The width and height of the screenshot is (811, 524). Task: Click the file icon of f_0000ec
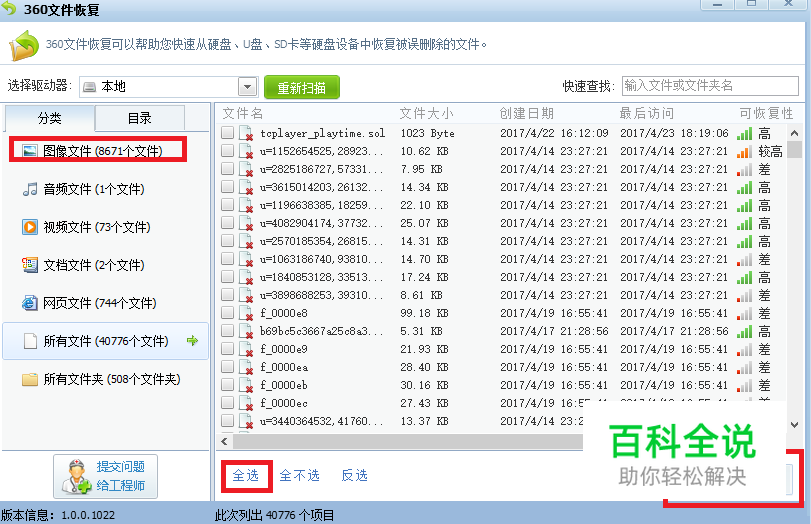tap(246, 403)
